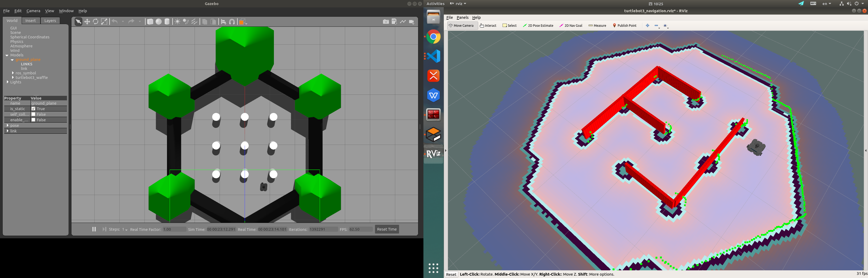Click the paste icon in Gazebo toolbar
The image size is (868, 278).
213,21
